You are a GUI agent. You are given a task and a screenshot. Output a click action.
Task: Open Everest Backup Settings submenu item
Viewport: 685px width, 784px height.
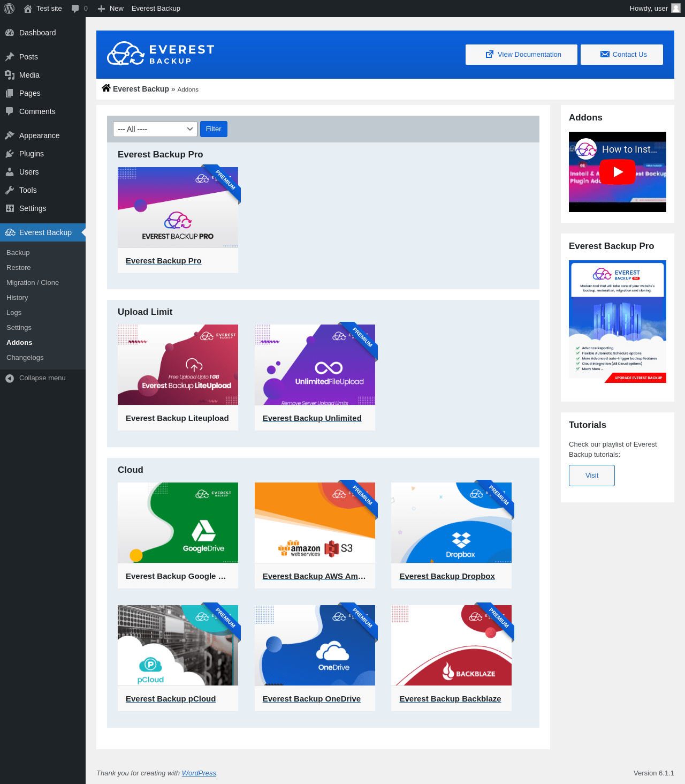[x=19, y=328]
